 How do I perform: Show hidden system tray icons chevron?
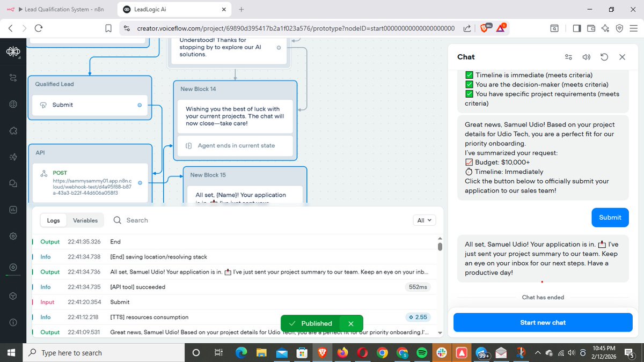pos(538,353)
